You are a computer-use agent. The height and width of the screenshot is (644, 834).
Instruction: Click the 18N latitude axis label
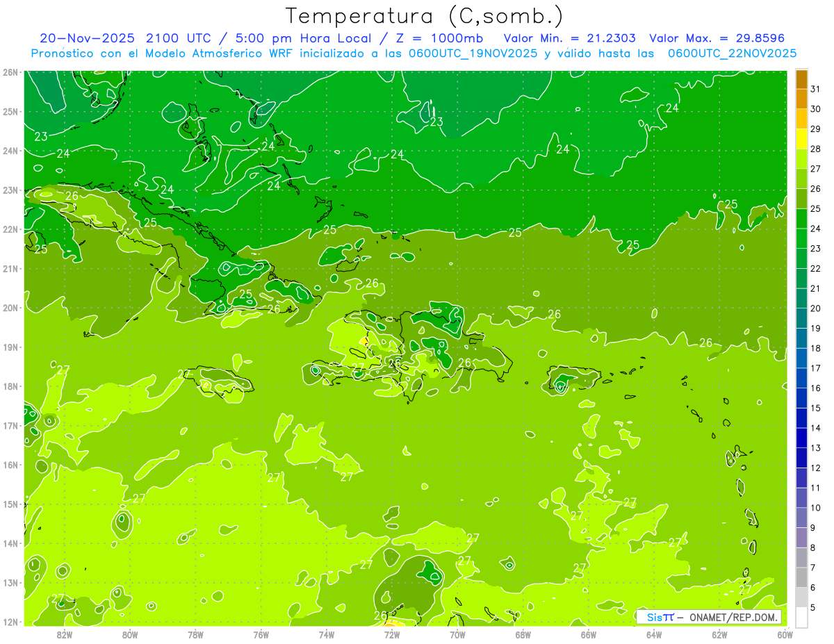(10, 386)
